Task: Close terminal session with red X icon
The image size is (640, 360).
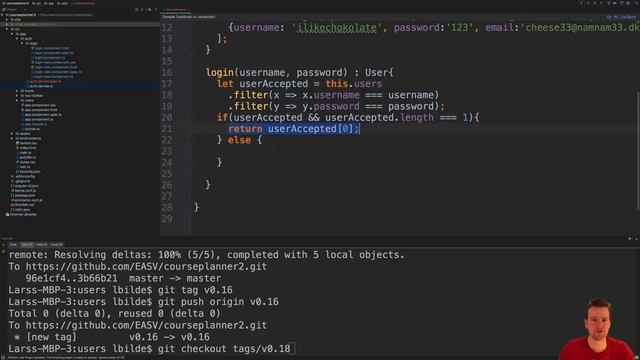Action: (x=4, y=251)
